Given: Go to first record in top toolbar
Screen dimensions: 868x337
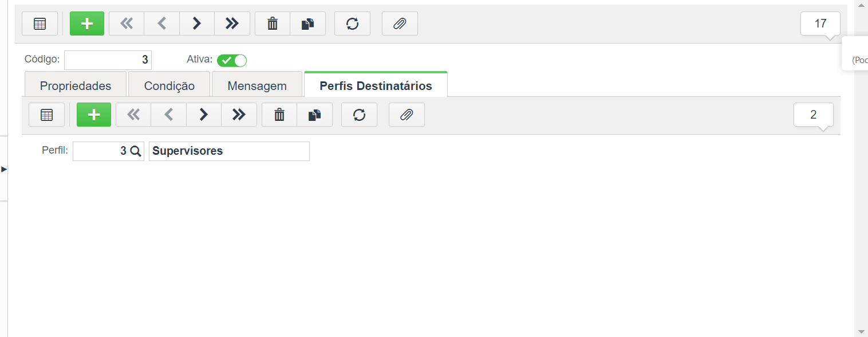Looking at the screenshot, I should (127, 23).
